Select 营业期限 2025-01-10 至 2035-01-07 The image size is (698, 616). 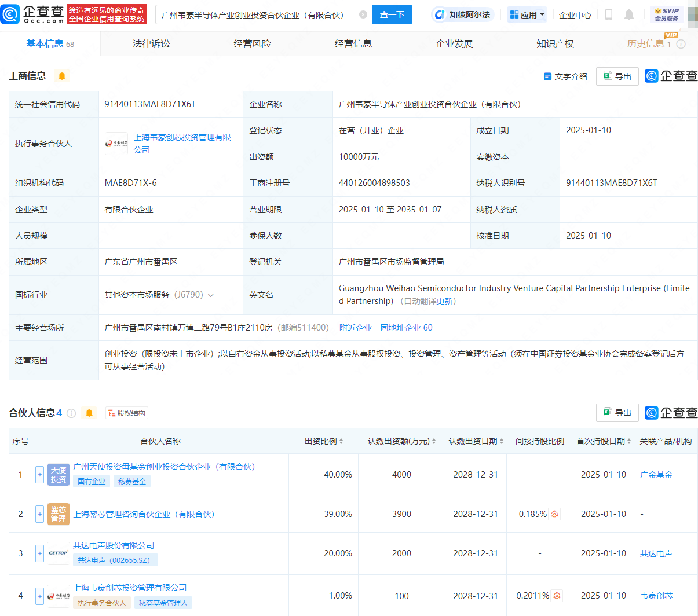click(x=390, y=210)
